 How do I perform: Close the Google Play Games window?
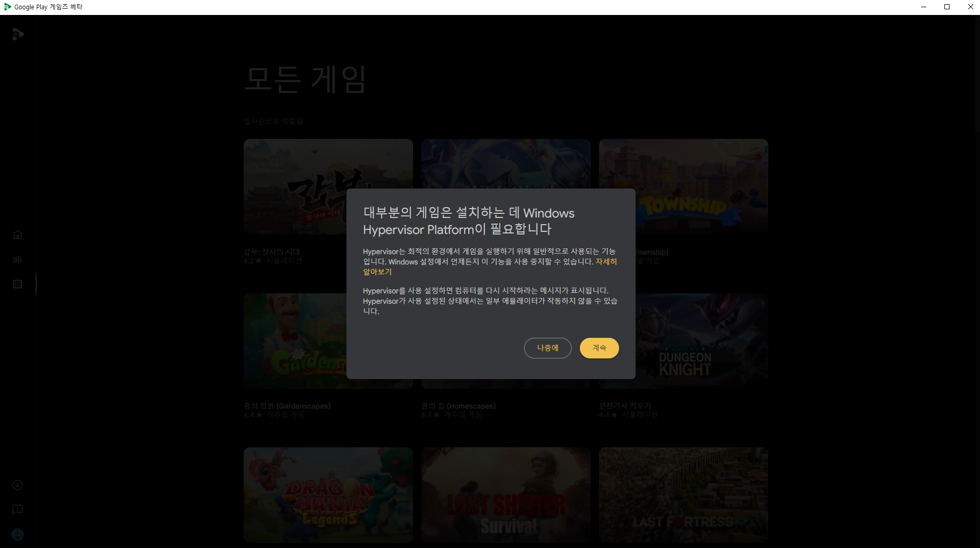[x=970, y=7]
